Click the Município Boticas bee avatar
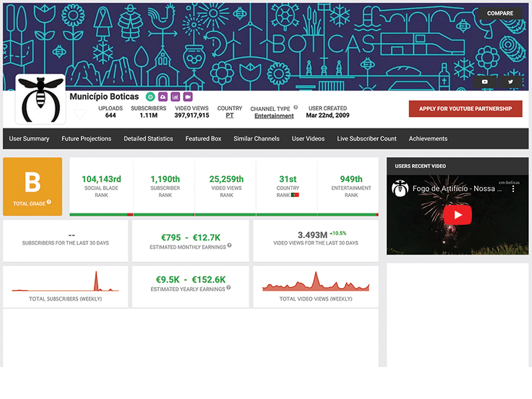 pyautogui.click(x=41, y=99)
